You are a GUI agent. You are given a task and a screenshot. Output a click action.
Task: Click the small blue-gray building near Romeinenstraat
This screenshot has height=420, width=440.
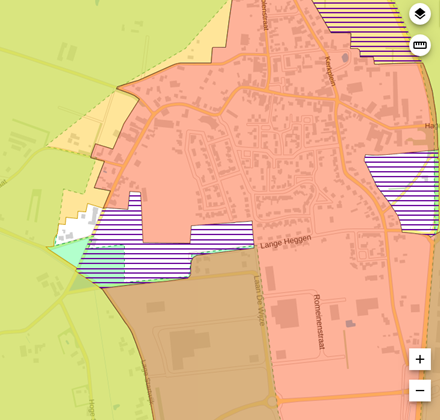click(350, 323)
